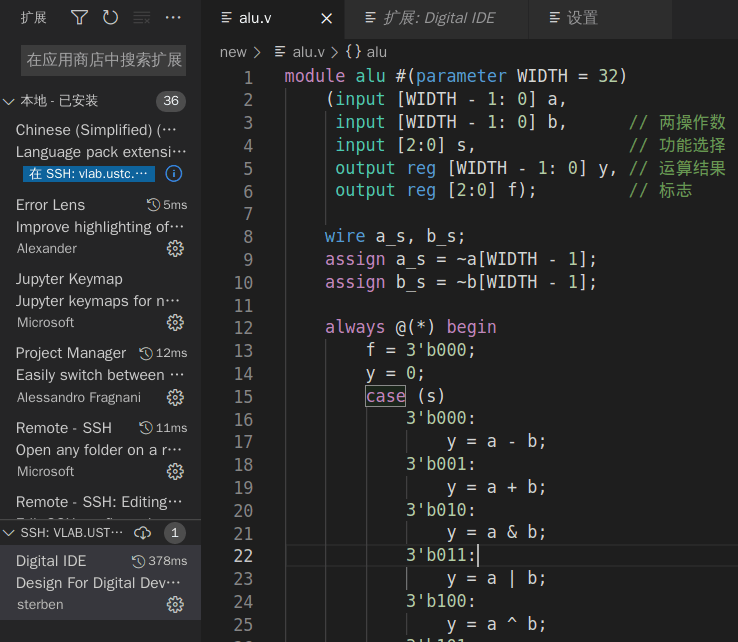The height and width of the screenshot is (642, 738).
Task: Switch to the 扩展: Digital IDE tab
Action: click(x=437, y=19)
